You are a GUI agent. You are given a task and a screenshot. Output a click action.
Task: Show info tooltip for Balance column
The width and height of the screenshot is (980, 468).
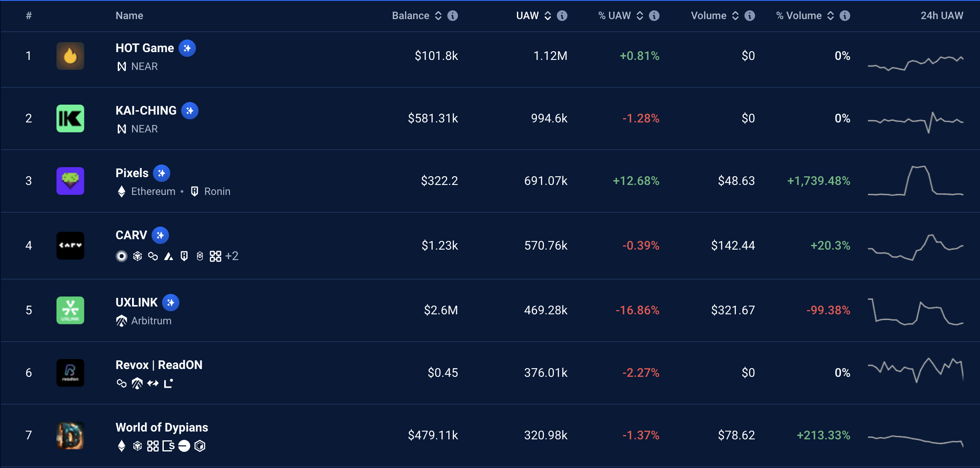point(453,16)
